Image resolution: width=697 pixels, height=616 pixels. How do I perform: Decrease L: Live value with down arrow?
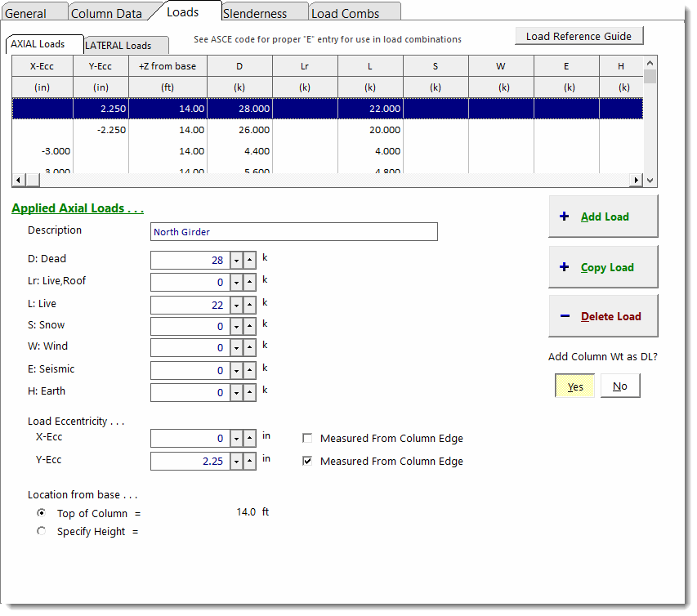click(x=236, y=305)
